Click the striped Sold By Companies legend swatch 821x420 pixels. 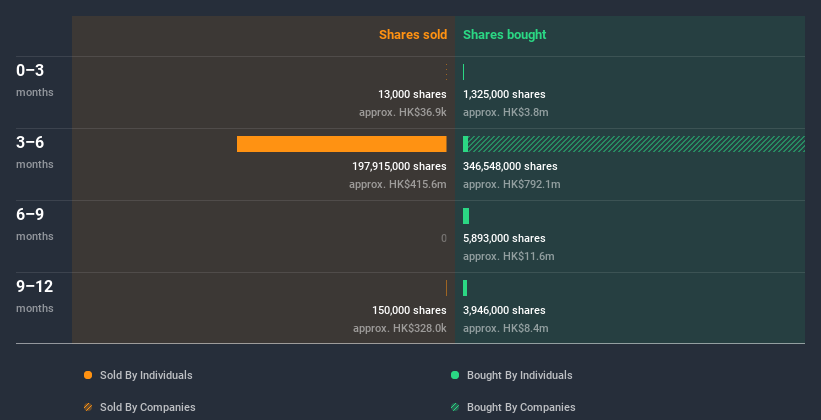[88, 407]
